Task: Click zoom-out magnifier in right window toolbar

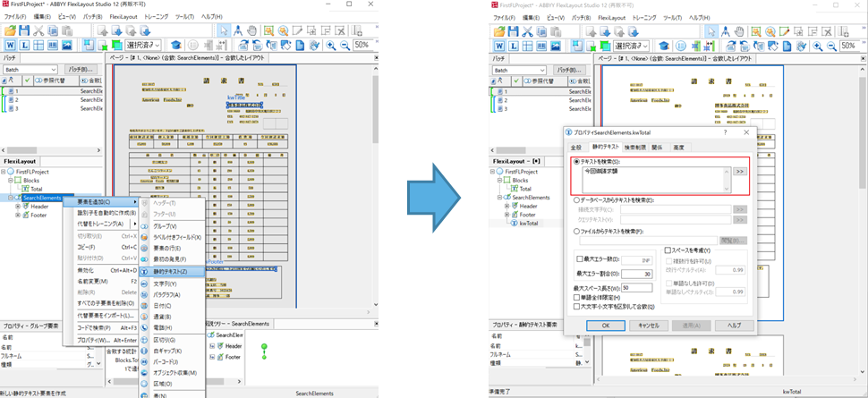Action: coord(833,46)
